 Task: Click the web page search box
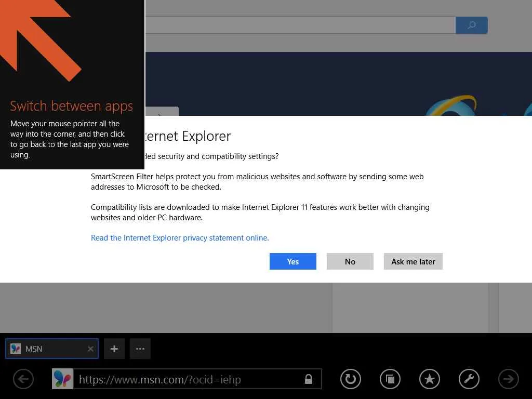click(x=300, y=25)
